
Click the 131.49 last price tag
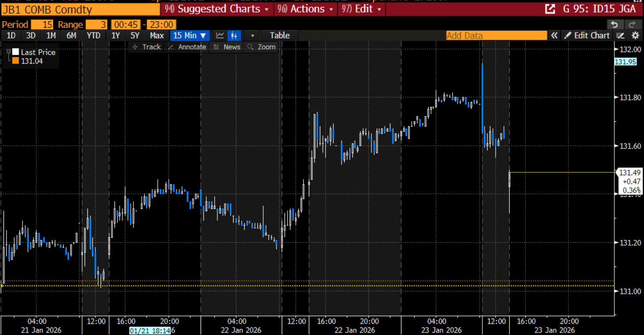pos(630,173)
